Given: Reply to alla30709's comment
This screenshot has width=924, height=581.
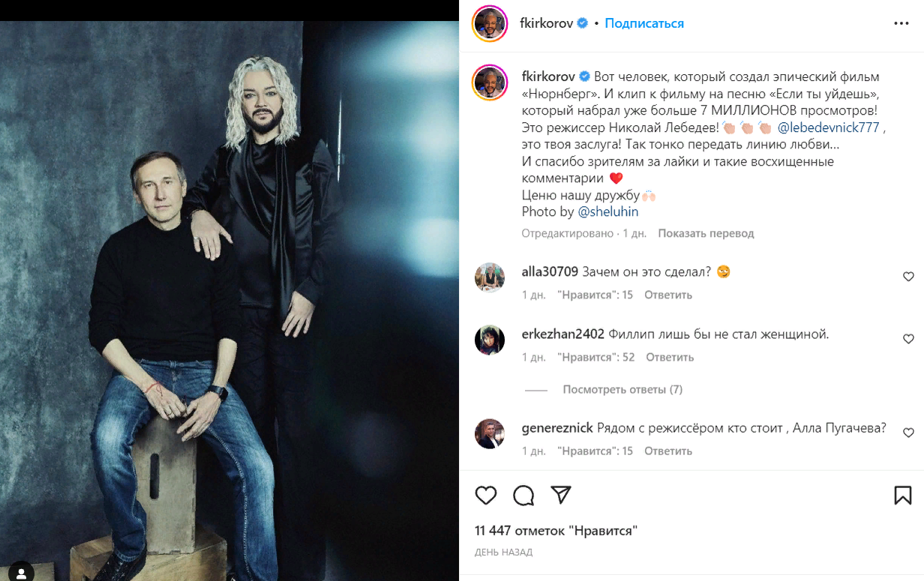Looking at the screenshot, I should [668, 295].
